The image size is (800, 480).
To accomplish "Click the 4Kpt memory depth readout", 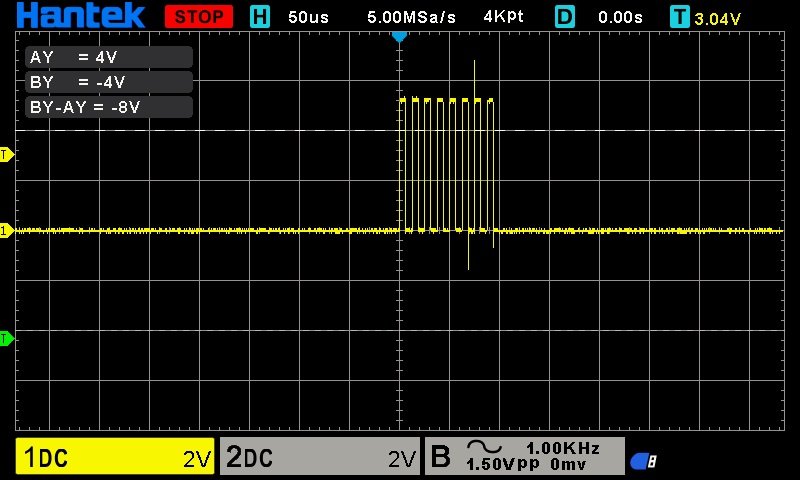I will tap(504, 17).
